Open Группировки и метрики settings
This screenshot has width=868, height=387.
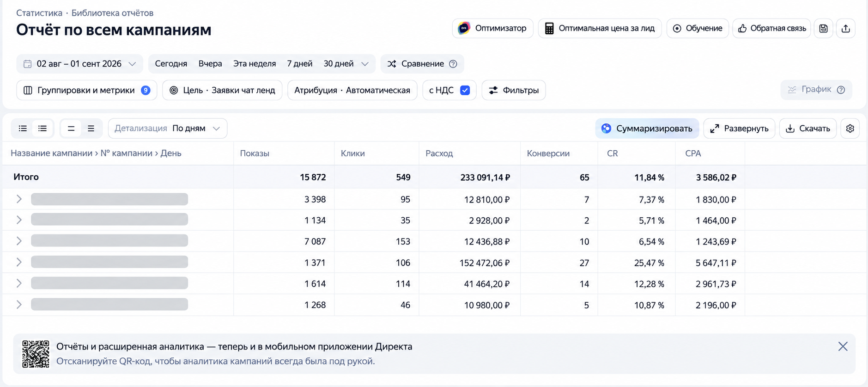tap(87, 90)
